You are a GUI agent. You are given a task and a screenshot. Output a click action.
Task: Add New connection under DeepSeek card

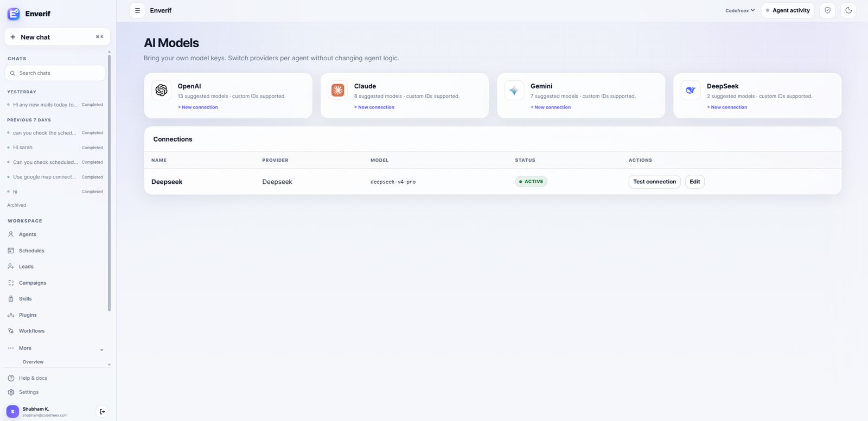point(727,107)
